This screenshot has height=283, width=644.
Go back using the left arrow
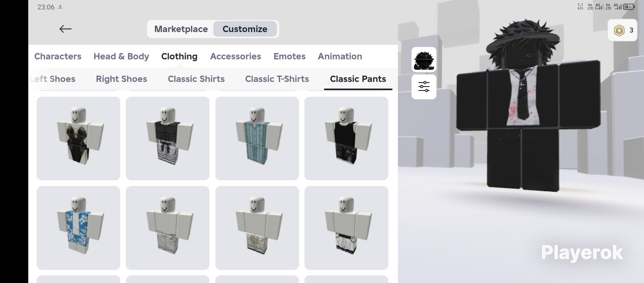click(65, 29)
